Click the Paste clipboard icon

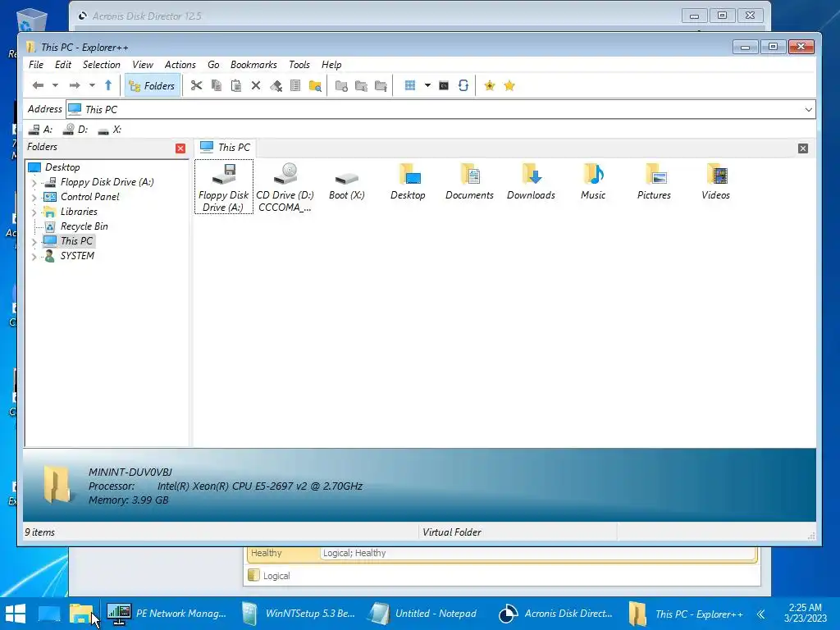235,85
